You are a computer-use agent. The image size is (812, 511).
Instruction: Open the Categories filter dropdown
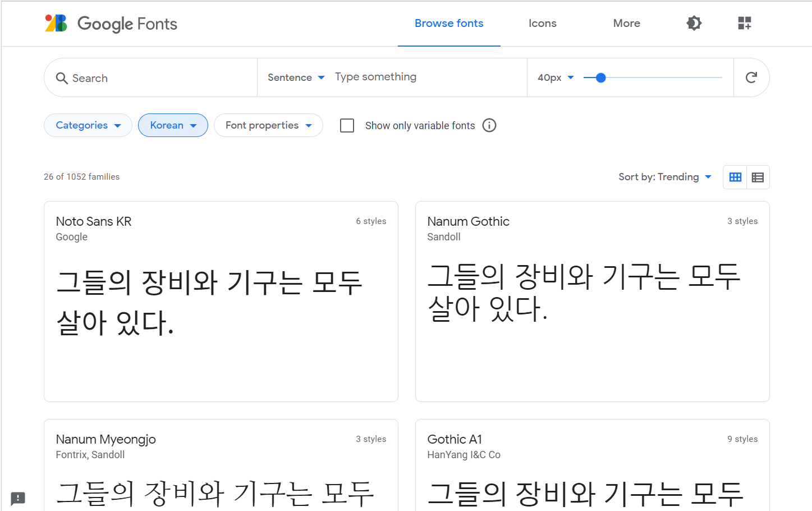88,125
